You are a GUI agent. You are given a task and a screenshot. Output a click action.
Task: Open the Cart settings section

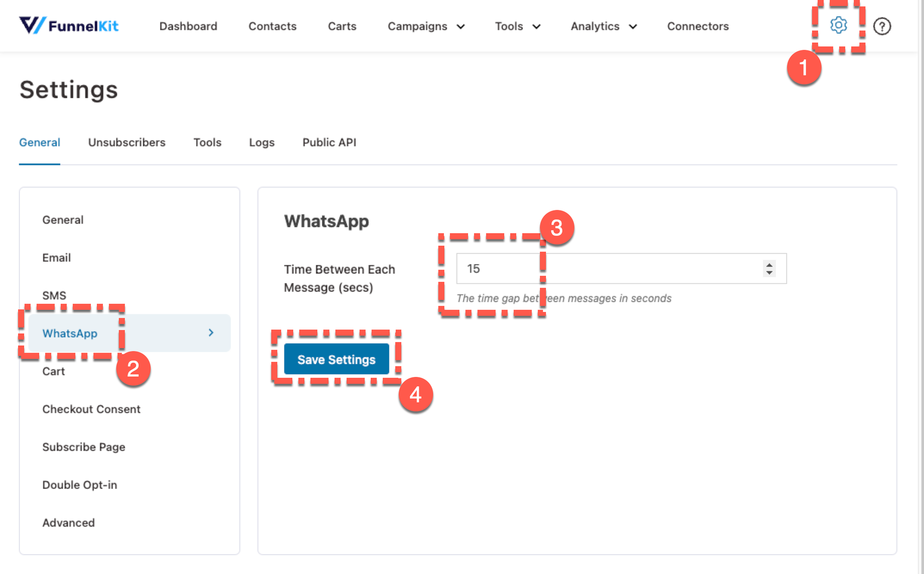point(129,371)
